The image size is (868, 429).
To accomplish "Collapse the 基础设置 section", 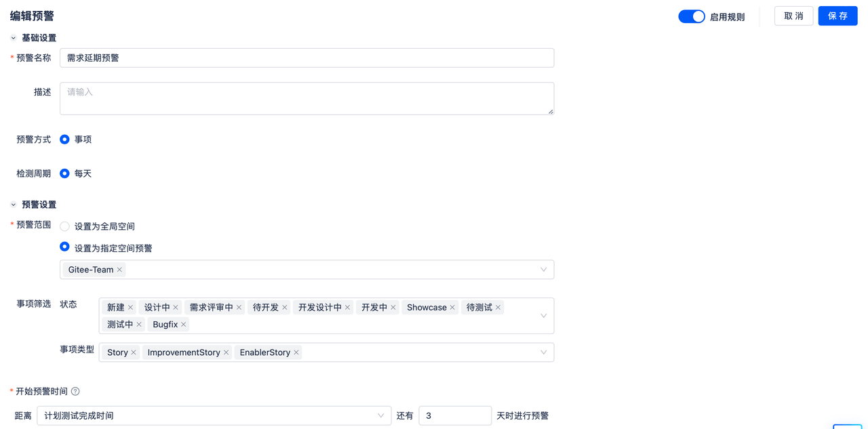I will pos(14,38).
